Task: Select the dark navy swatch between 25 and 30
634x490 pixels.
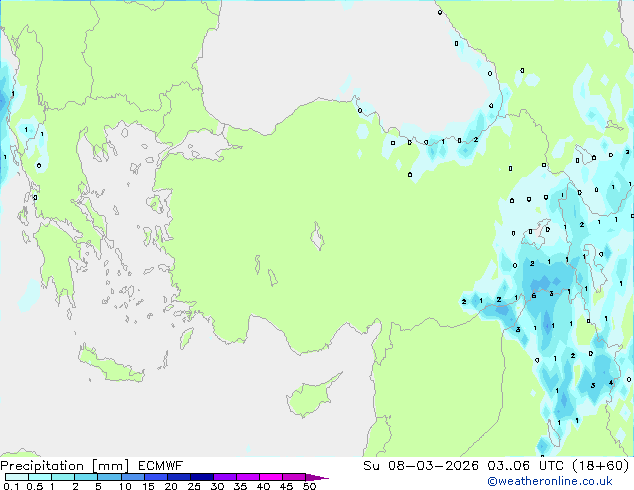Action: click(x=201, y=477)
